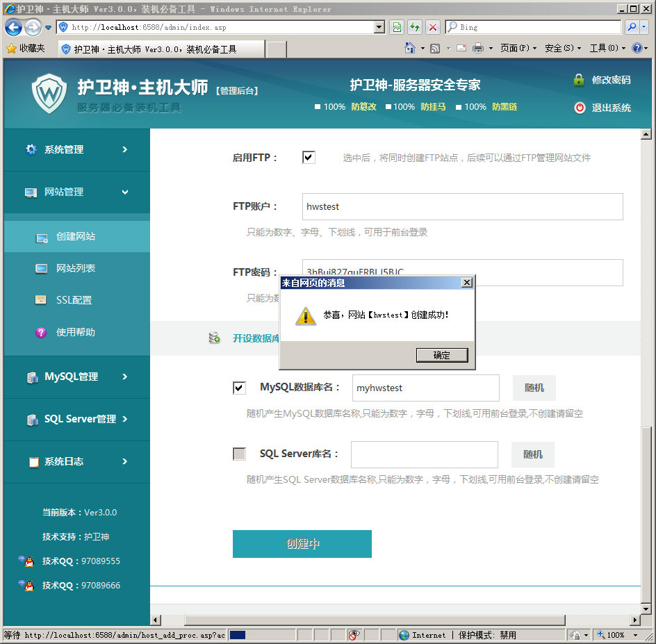Click 随机 button beside SQL Server name
Screen dimensions: 656x644
click(532, 454)
